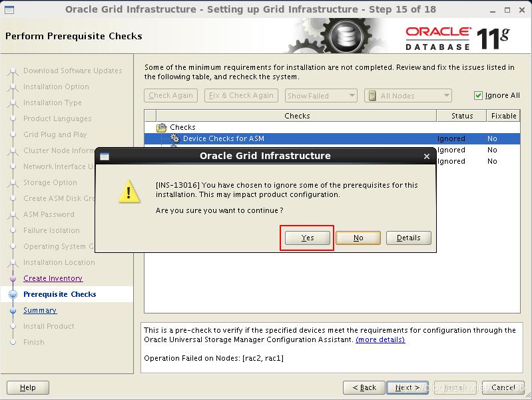Click the Prerequisite Checks step bullet icon
This screenshot has height=400, width=532.
tap(13, 294)
